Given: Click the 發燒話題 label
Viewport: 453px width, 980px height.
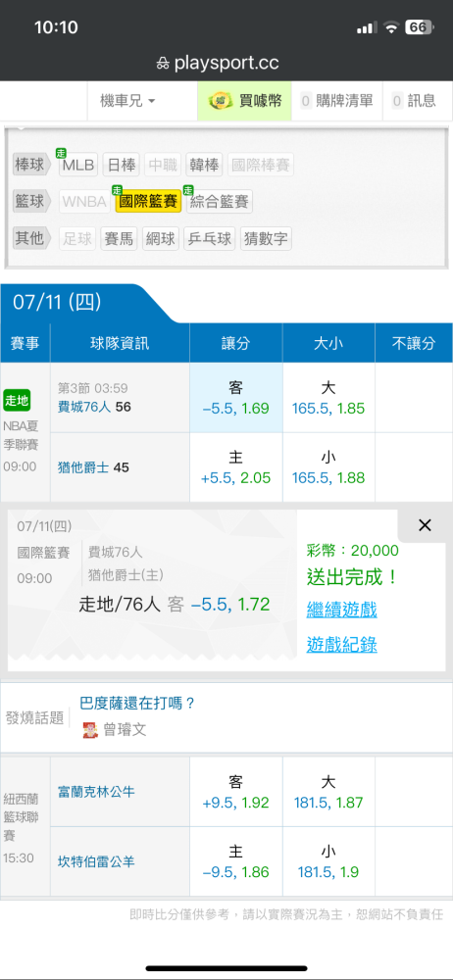Looking at the screenshot, I should click(x=34, y=717).
